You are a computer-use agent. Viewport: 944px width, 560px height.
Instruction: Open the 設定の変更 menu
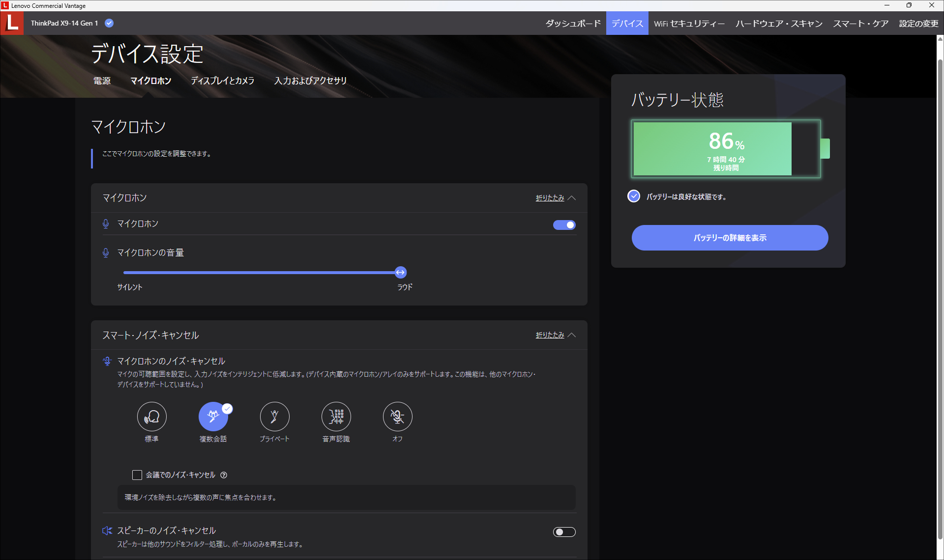tap(918, 24)
